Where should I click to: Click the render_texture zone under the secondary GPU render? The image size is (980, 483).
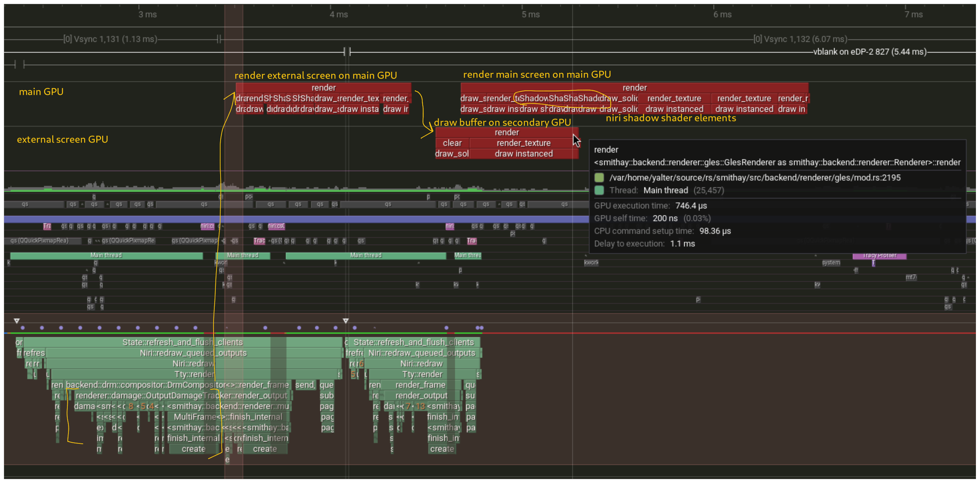523,143
